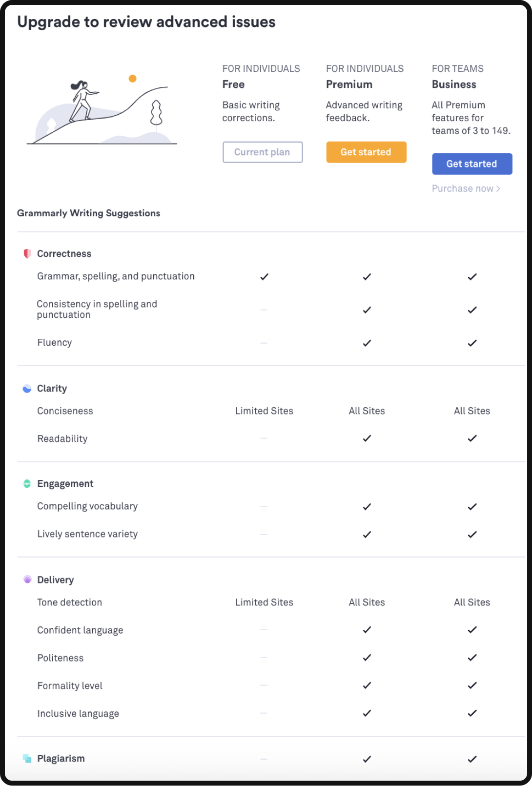
Task: Click the Business Get started button
Action: pyautogui.click(x=472, y=164)
